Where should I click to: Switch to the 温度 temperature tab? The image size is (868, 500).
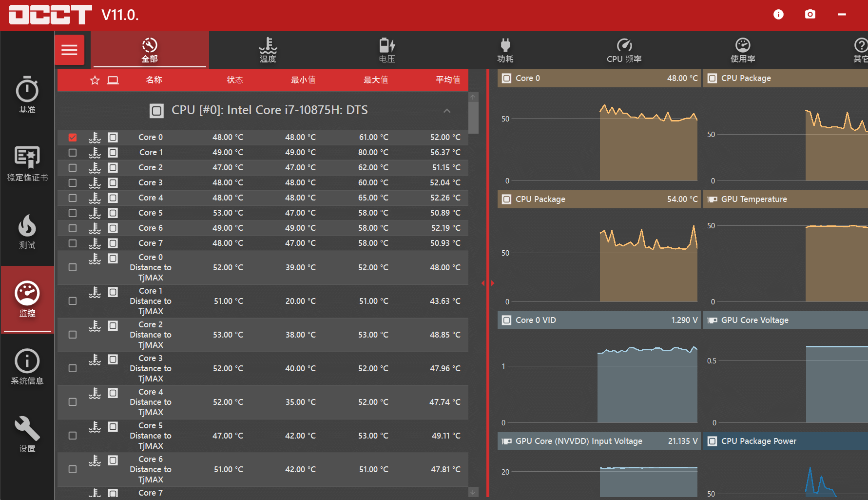pyautogui.click(x=268, y=50)
